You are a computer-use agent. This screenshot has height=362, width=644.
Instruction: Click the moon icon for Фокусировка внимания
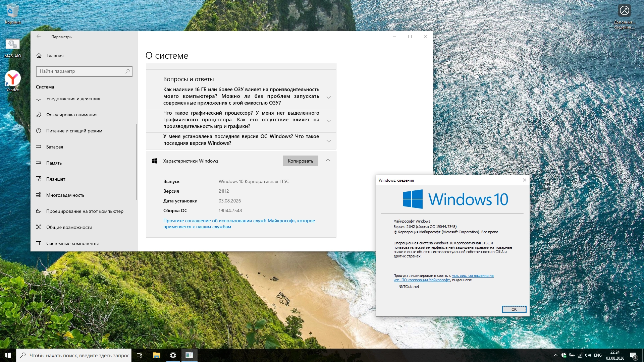coord(39,115)
